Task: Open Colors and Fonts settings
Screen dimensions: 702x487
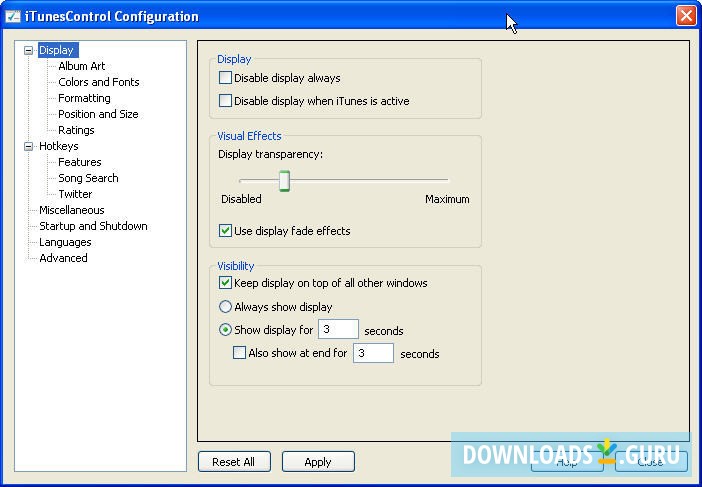Action: (x=98, y=82)
